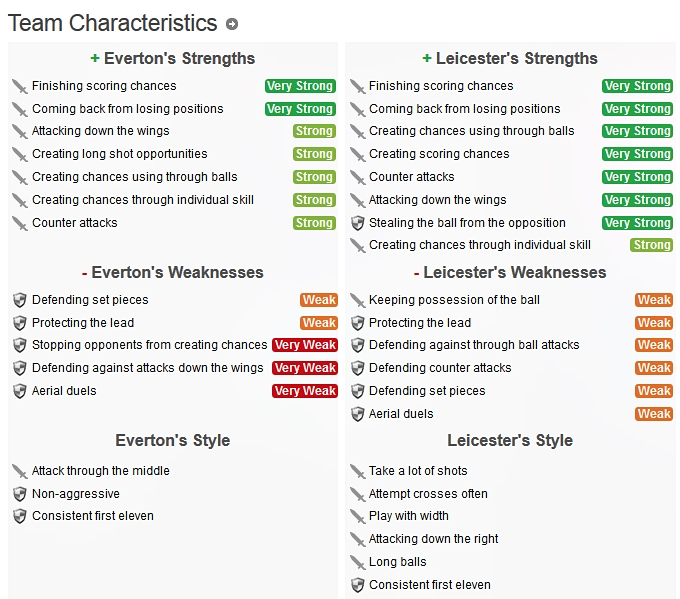Screen dimensions: 680x599
Task: Click the plus sign by Leicester's Strengths
Action: click(427, 59)
